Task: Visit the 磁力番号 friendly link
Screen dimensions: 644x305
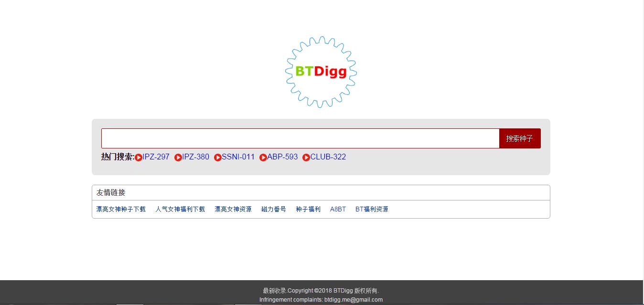Action: (x=274, y=209)
